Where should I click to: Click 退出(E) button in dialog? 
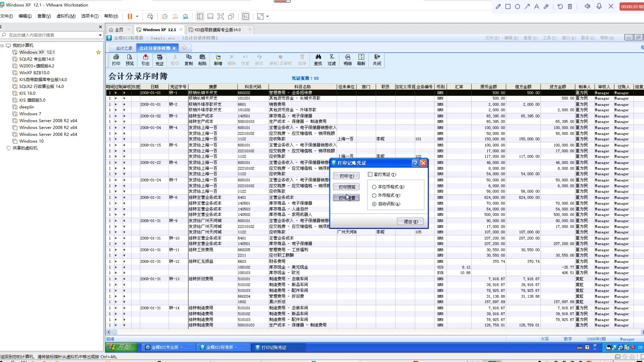click(410, 222)
